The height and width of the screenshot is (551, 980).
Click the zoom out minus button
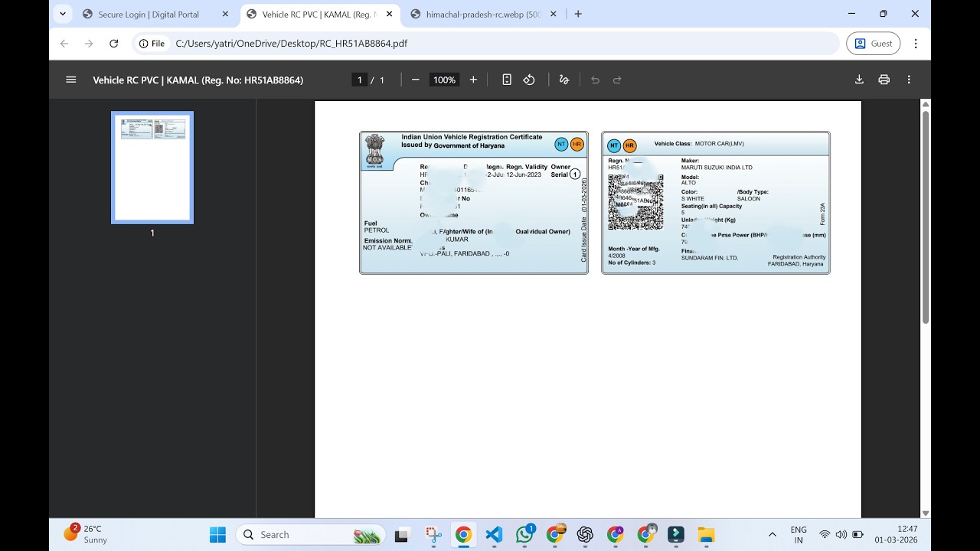(416, 80)
